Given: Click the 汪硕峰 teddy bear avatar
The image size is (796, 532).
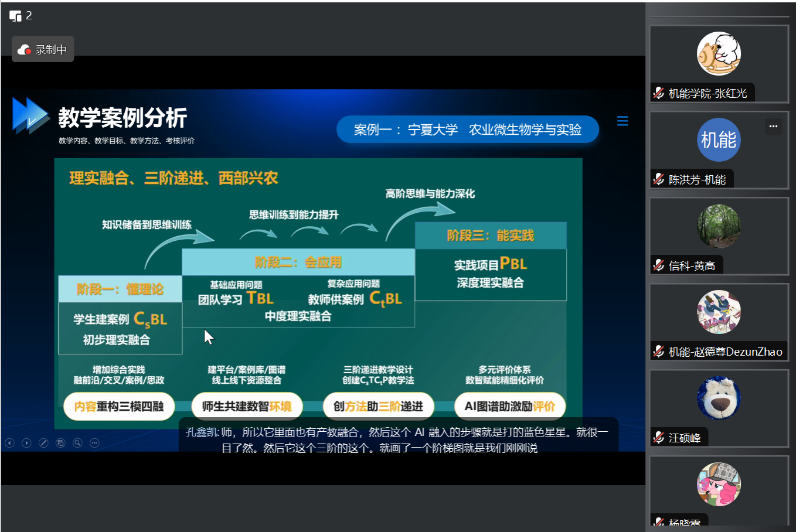Looking at the screenshot, I should point(719,398).
